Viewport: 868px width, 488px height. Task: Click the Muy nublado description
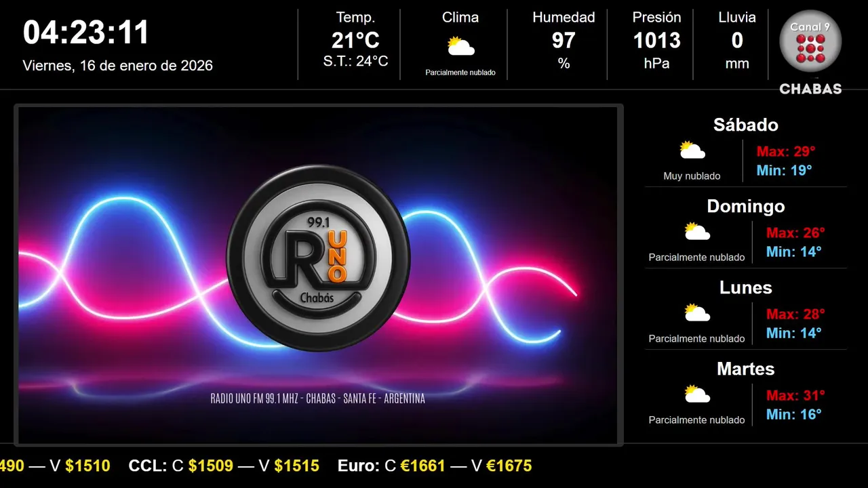tap(692, 176)
